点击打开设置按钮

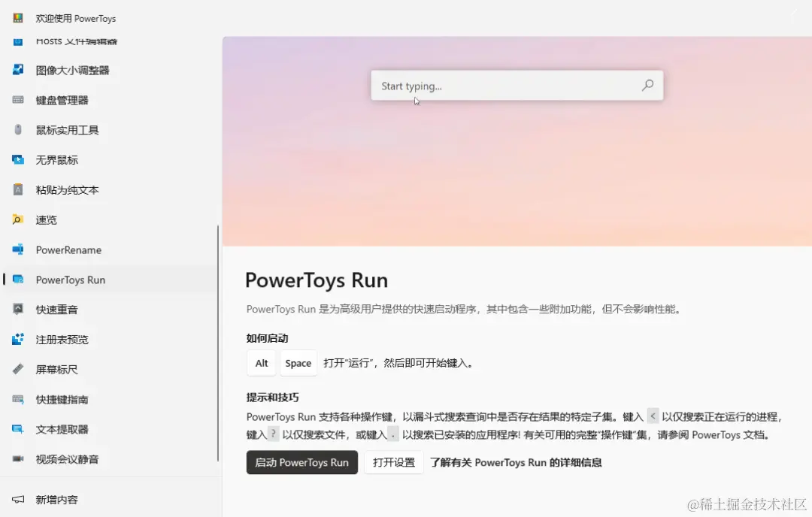(x=393, y=462)
